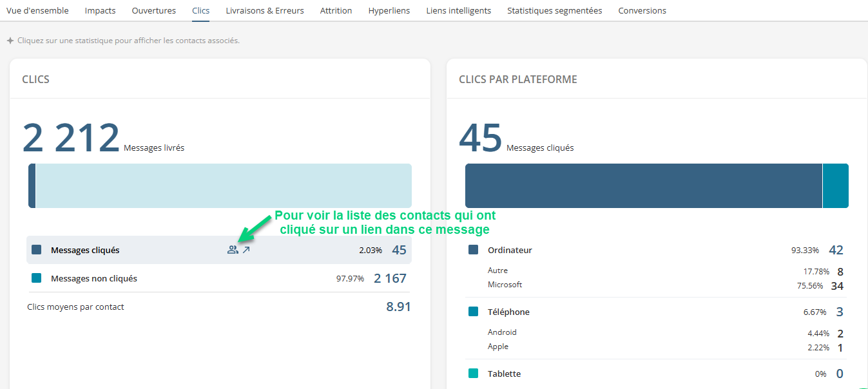
Task: Select the Téléphone platform row
Action: [656, 312]
